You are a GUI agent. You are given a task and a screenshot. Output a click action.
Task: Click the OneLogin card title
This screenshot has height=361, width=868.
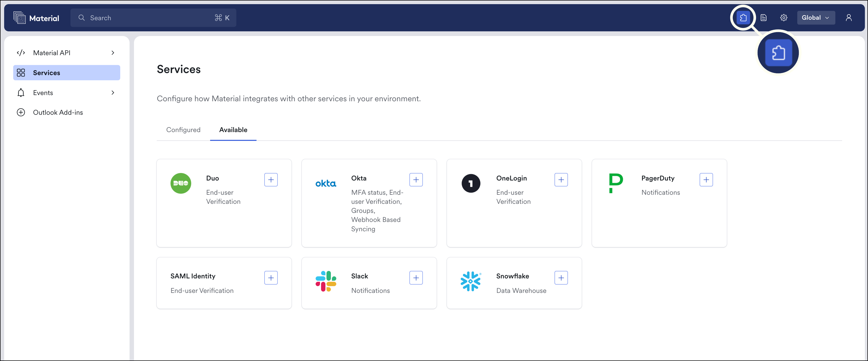point(511,178)
